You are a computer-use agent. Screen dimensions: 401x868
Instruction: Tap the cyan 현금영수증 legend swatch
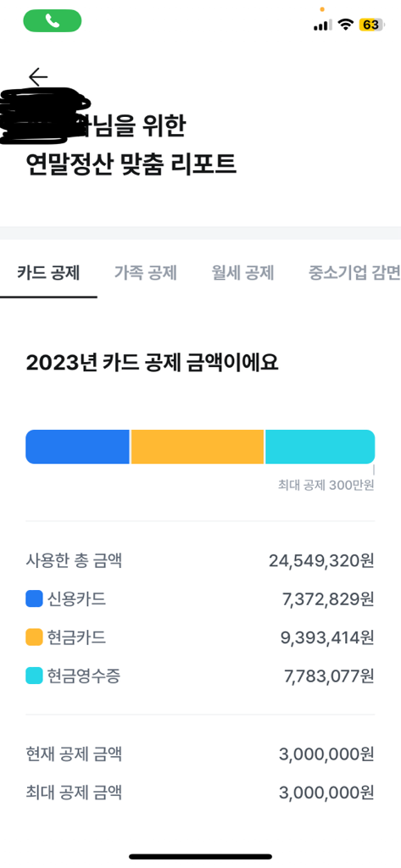point(35,676)
